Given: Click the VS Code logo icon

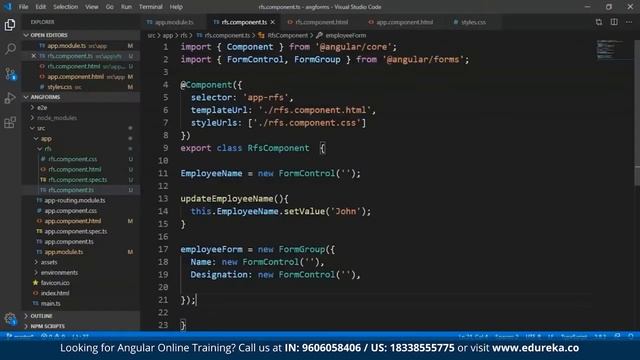Looking at the screenshot, I should 7,7.
